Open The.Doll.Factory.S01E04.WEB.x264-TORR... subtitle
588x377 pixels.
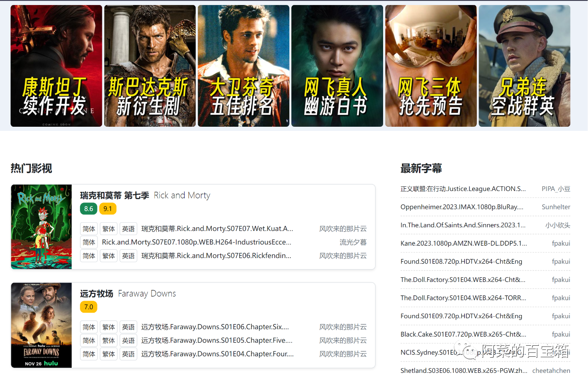[x=464, y=298]
